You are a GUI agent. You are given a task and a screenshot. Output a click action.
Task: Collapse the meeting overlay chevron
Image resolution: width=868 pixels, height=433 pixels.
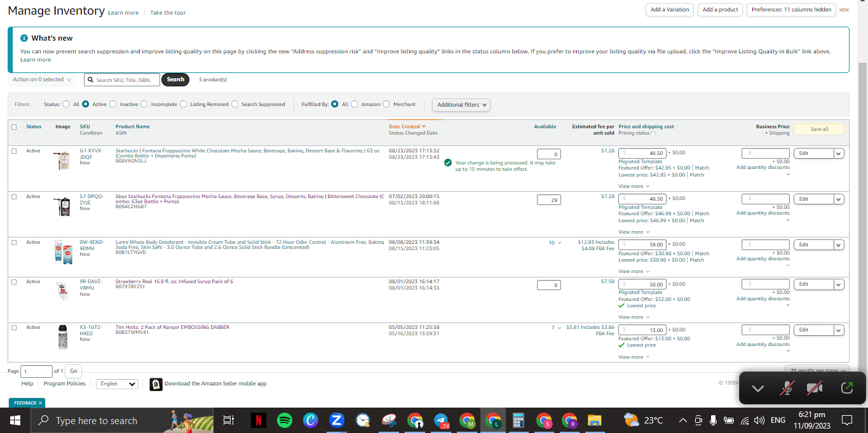tap(758, 388)
